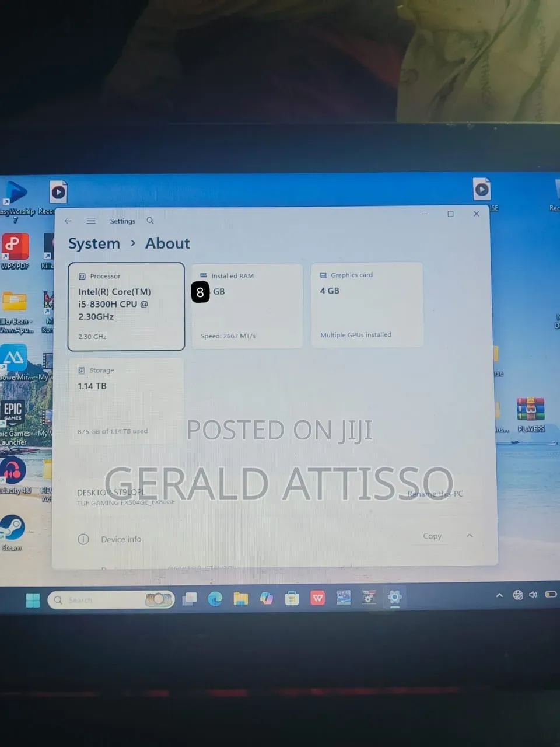Click the About breadcrumb title
Viewport: 560px width, 747px height.
[x=167, y=243]
